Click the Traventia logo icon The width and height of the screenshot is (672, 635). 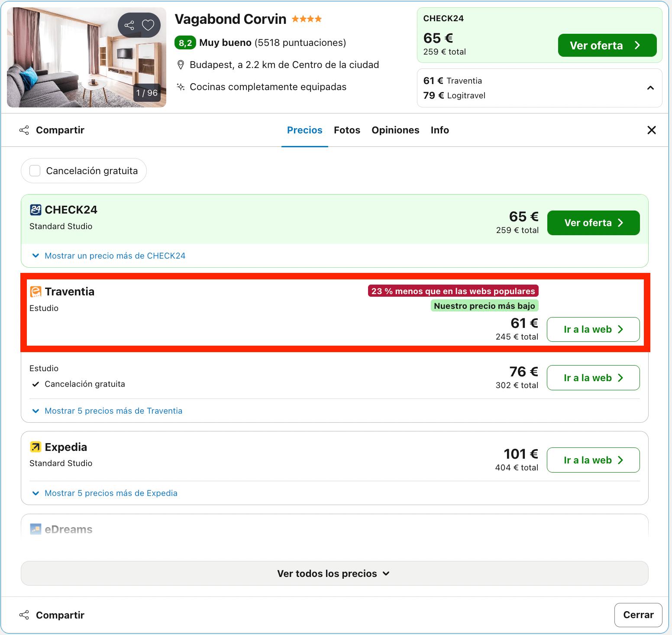[36, 292]
